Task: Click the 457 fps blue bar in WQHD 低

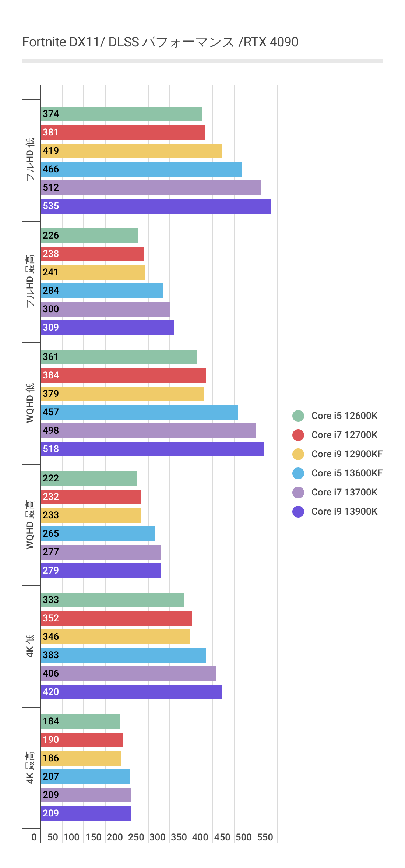Action: (140, 412)
